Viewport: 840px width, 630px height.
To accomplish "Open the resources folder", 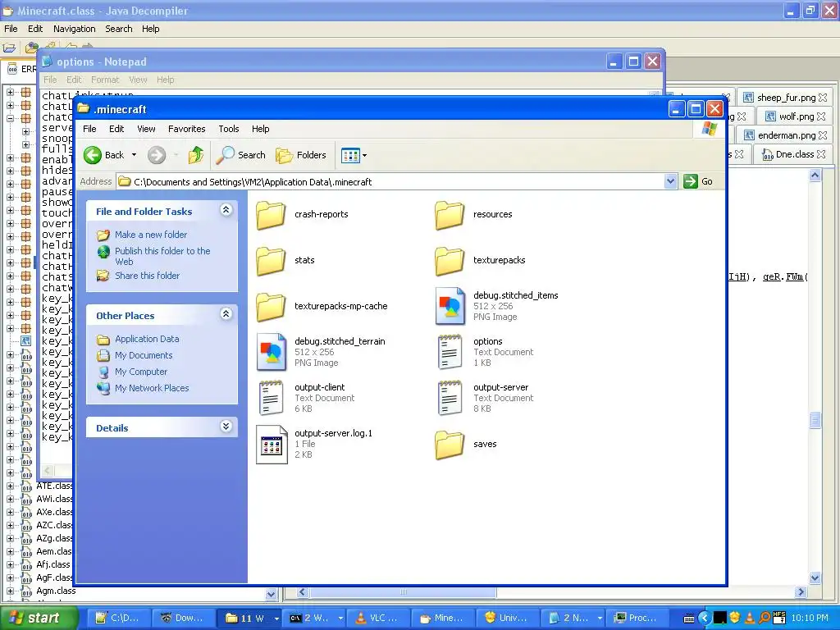I will pyautogui.click(x=474, y=215).
